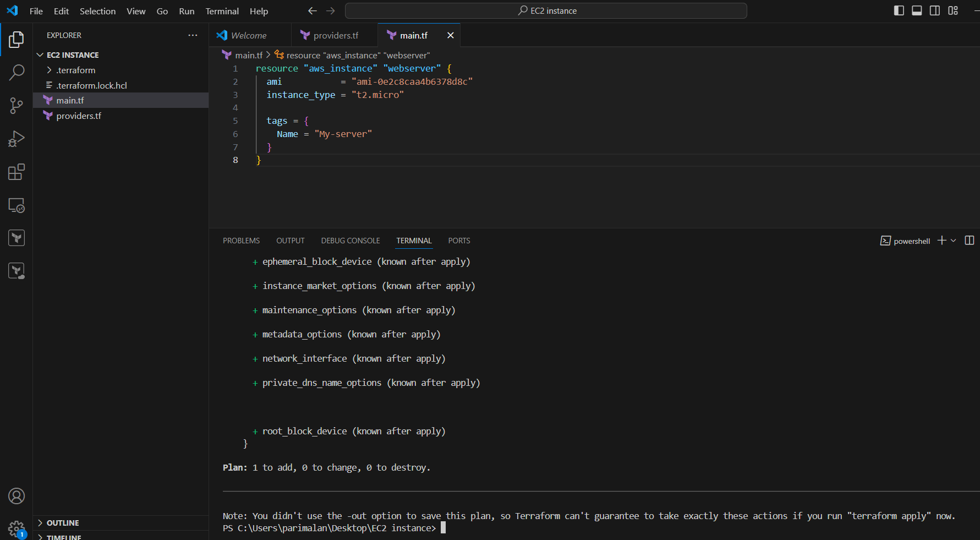
Task: Expand the .terraform folder
Action: (121, 70)
